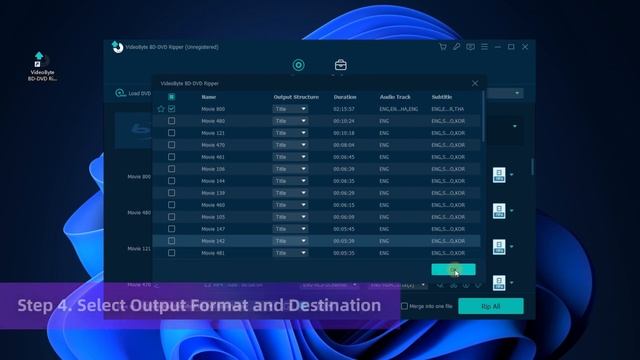Viewport: 640px width, 360px height.
Task: Check the Movie 461 checkbox
Action: coord(171,157)
